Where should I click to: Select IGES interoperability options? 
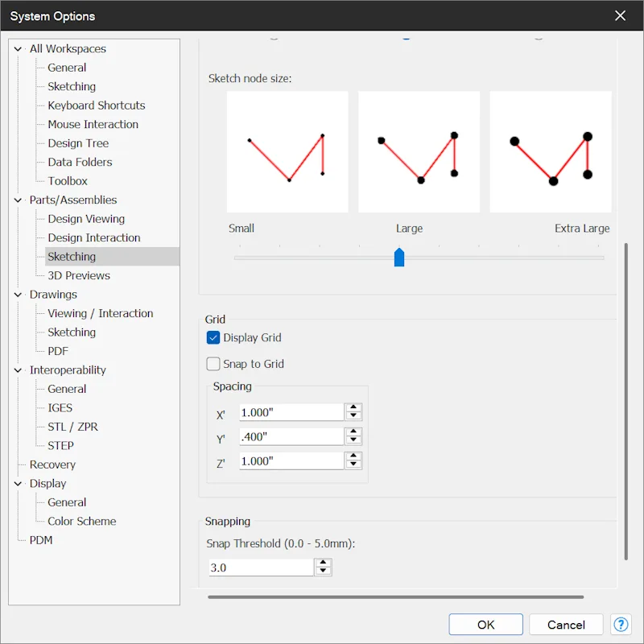coord(60,408)
